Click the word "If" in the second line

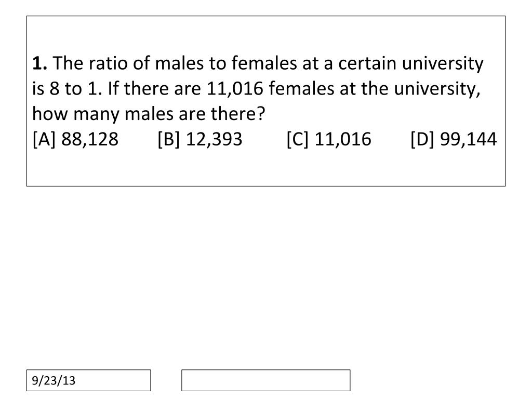click(113, 88)
